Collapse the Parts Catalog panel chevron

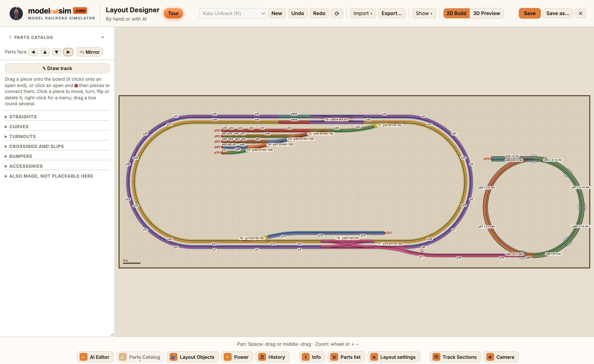(x=102, y=37)
